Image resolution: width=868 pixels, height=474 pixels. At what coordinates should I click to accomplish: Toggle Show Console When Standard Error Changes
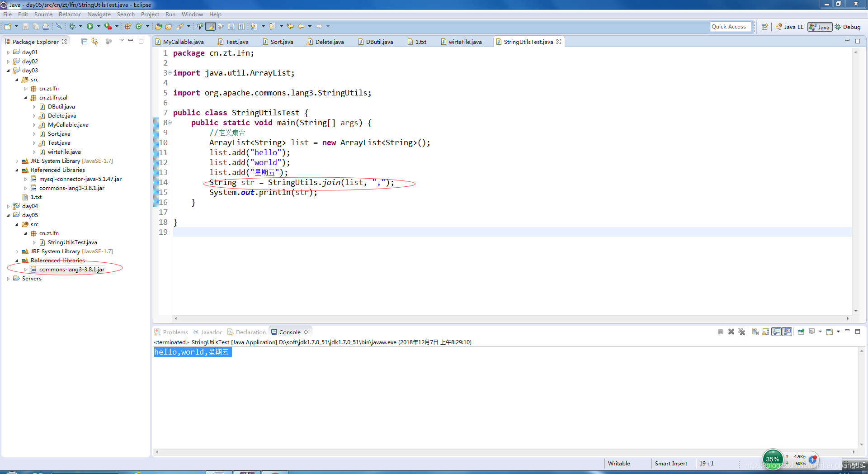(x=787, y=332)
